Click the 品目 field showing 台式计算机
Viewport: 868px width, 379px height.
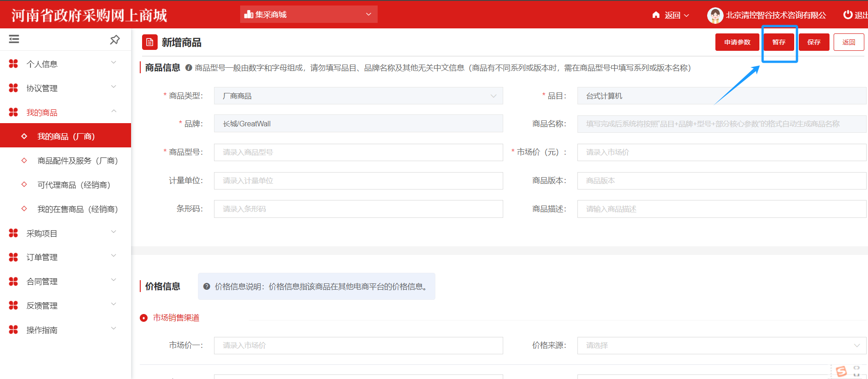pos(722,96)
